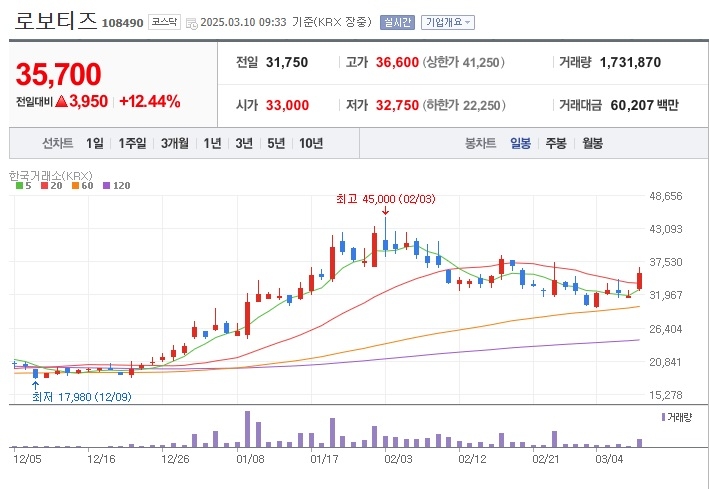
Task: Select the 1일 line chart tab
Action: (x=95, y=143)
